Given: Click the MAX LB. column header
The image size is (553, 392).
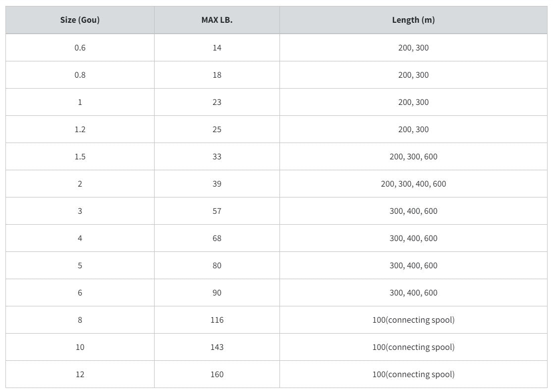Looking at the screenshot, I should [x=217, y=20].
